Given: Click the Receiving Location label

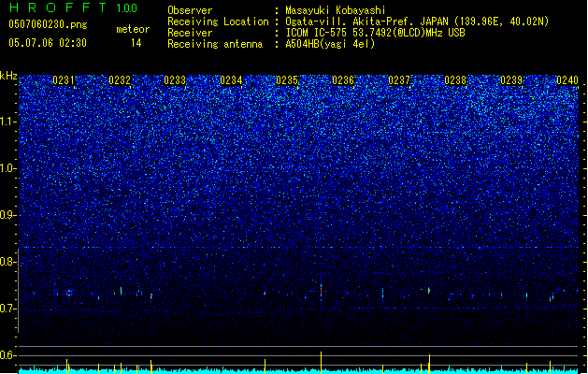Looking at the screenshot, I should coord(218,22).
